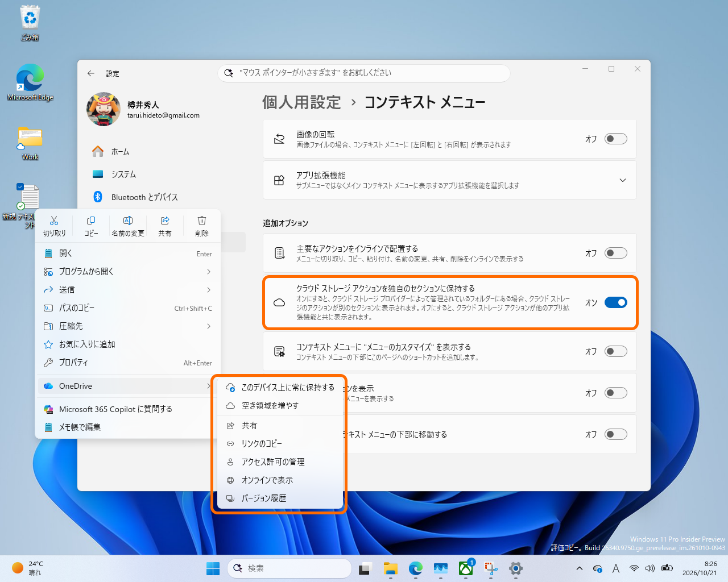728x582 pixels.
Task: Enable メニューのカスタマイズ を表示する toggle
Action: pos(616,351)
